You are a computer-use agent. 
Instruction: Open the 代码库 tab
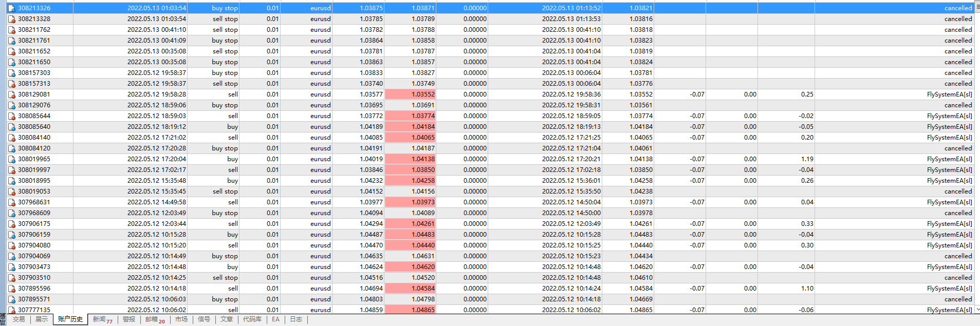pos(252,319)
